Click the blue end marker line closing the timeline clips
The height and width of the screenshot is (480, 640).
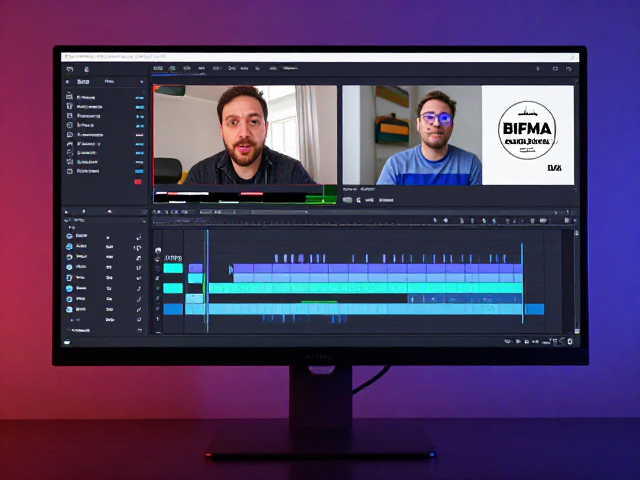522,283
